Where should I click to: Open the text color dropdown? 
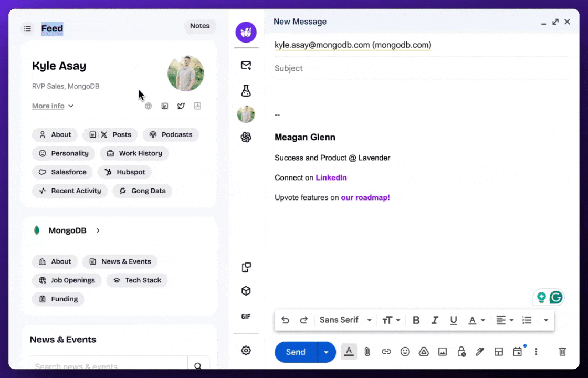(476, 320)
